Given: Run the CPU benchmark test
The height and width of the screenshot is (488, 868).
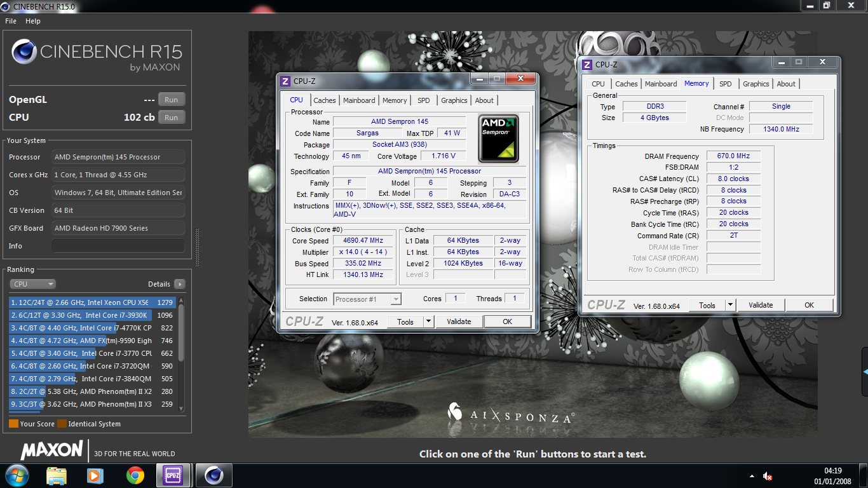Looking at the screenshot, I should pyautogui.click(x=172, y=118).
